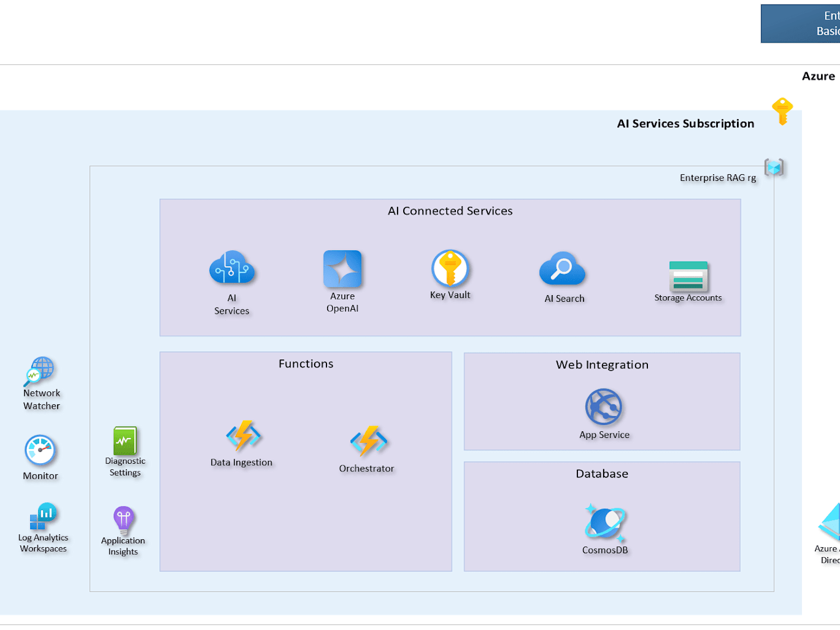Click the resource group cube icon

pyautogui.click(x=774, y=167)
